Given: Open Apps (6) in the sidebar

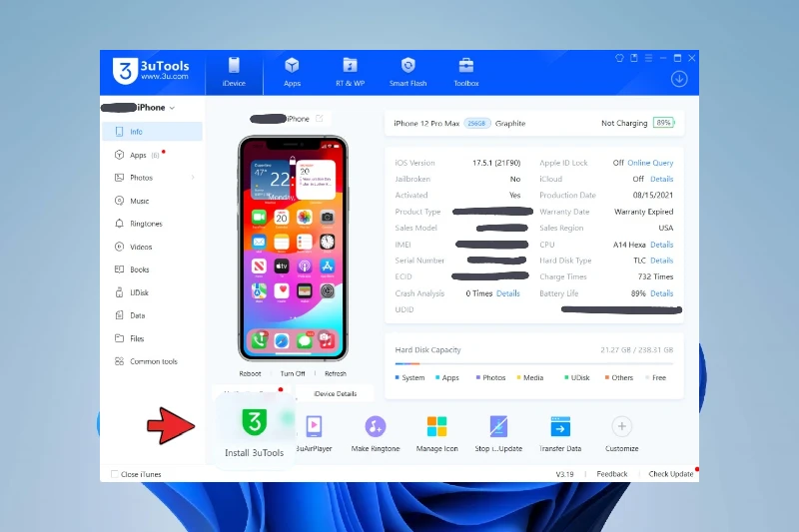Looking at the screenshot, I should [153, 155].
